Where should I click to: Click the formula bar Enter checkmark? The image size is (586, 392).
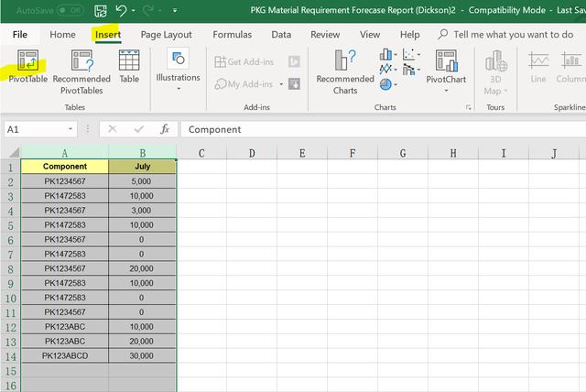[138, 129]
